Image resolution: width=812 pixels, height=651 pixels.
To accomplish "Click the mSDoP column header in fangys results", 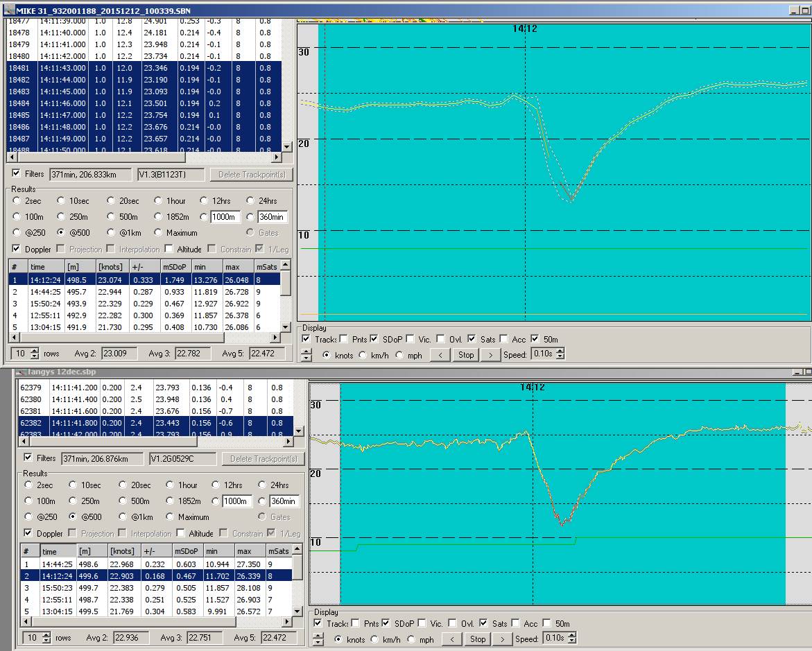I will coord(185,551).
